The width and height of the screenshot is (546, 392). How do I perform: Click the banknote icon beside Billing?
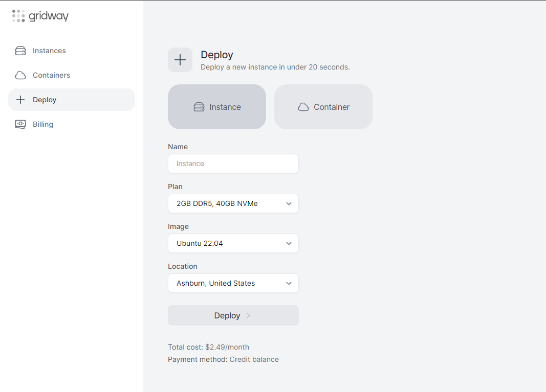[20, 124]
